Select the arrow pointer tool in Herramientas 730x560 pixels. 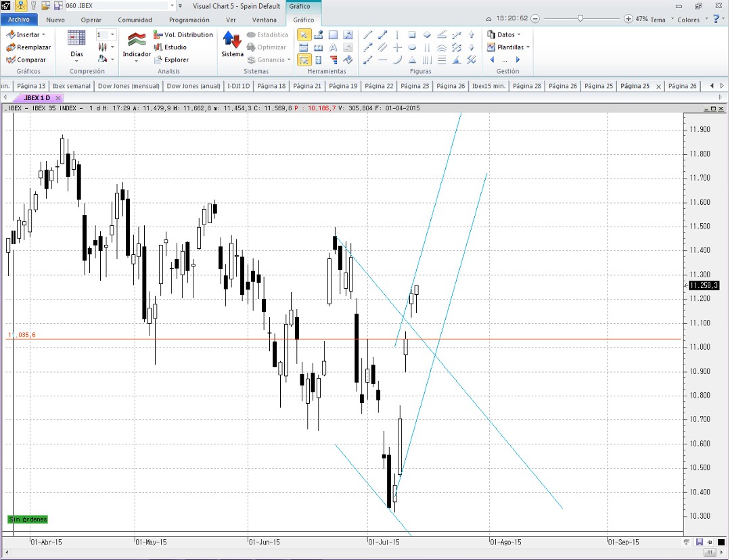(x=304, y=35)
